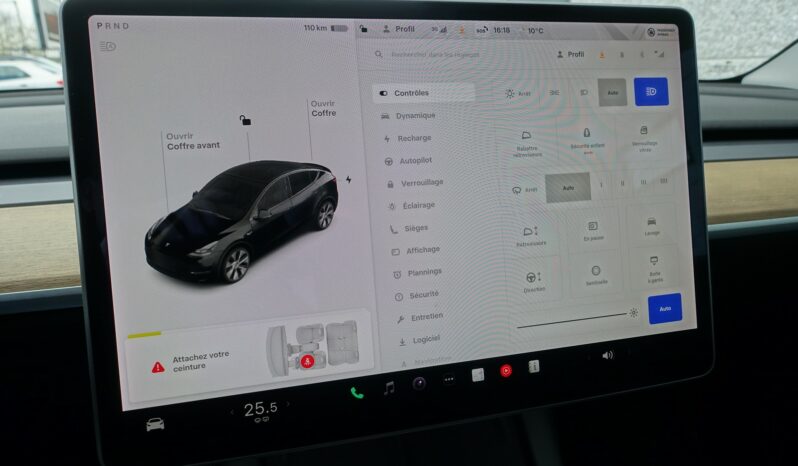Viewport: 798px width, 466px height.
Task: Toggle the blue high beam button
Action: pos(651,92)
